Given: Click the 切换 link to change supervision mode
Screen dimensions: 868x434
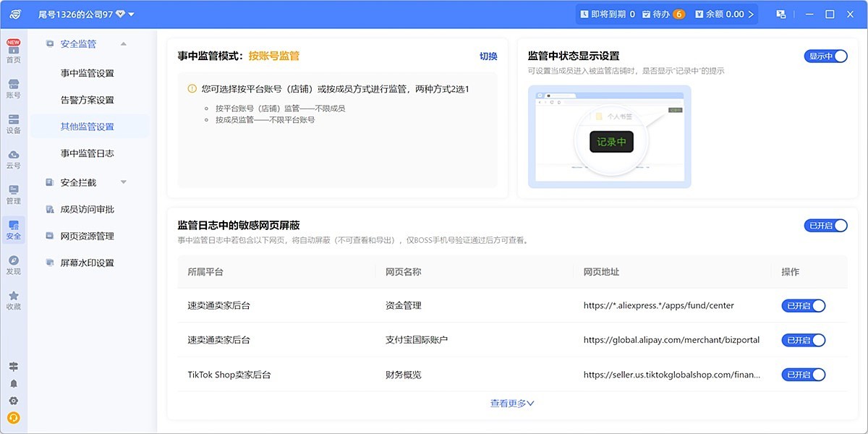Looking at the screenshot, I should pos(489,56).
